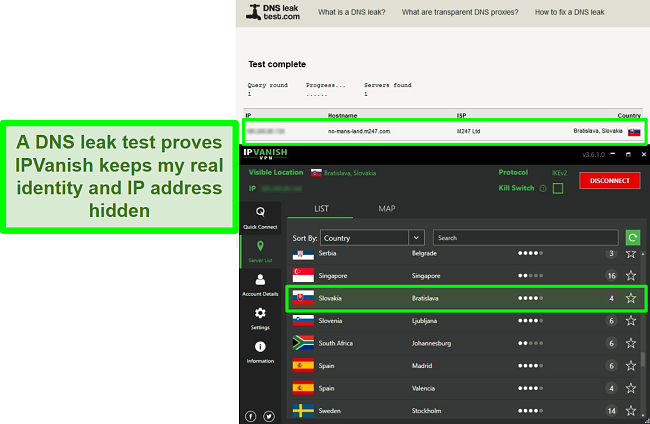Click the DNS leak test site logo
650x424 pixels.
coord(273,12)
